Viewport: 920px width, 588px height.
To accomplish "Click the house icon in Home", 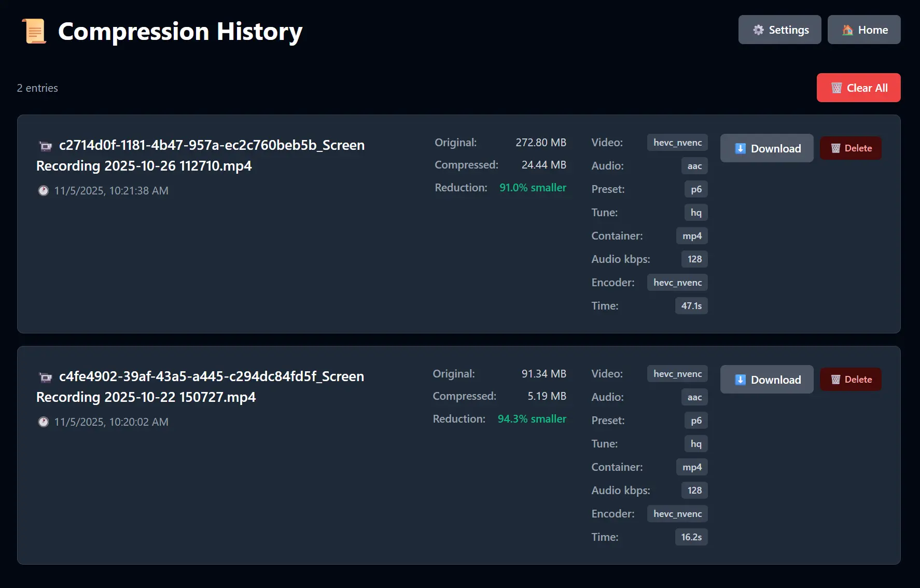I will tap(847, 30).
